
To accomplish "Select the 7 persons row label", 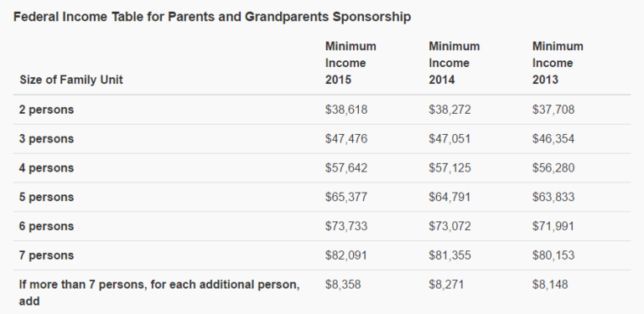I will 46,255.
